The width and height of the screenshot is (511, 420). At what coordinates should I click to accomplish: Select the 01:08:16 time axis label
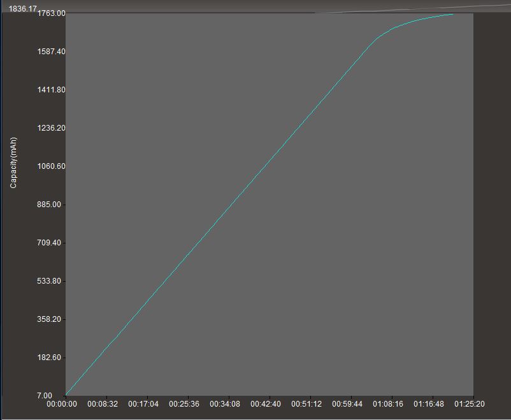pyautogui.click(x=388, y=404)
